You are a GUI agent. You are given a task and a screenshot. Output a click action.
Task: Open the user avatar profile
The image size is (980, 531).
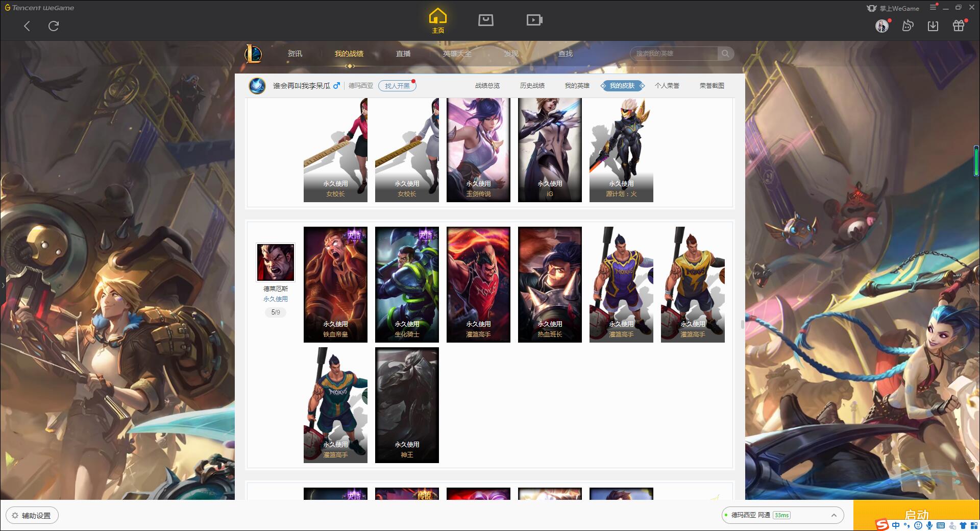[882, 26]
